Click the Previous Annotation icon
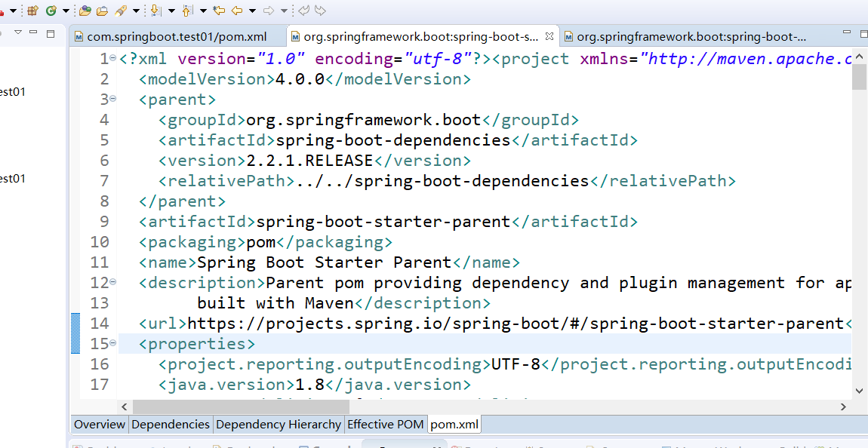Image resolution: width=868 pixels, height=448 pixels. (188, 9)
